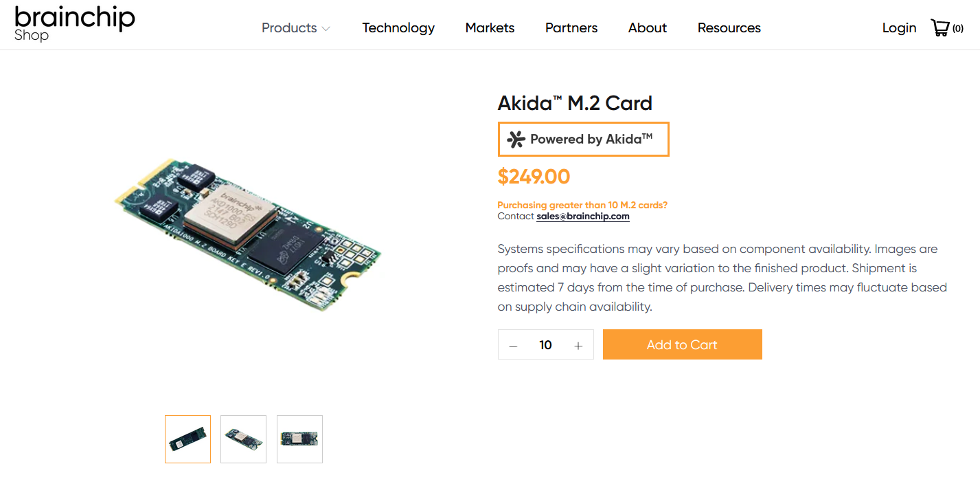Image resolution: width=980 pixels, height=497 pixels.
Task: Open the About page
Action: [x=648, y=28]
